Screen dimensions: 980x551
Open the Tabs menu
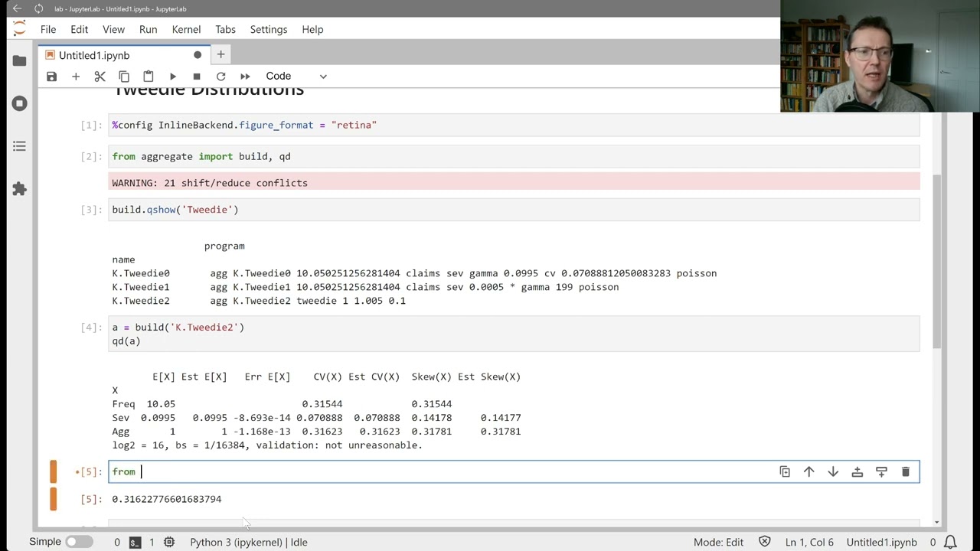225,29
